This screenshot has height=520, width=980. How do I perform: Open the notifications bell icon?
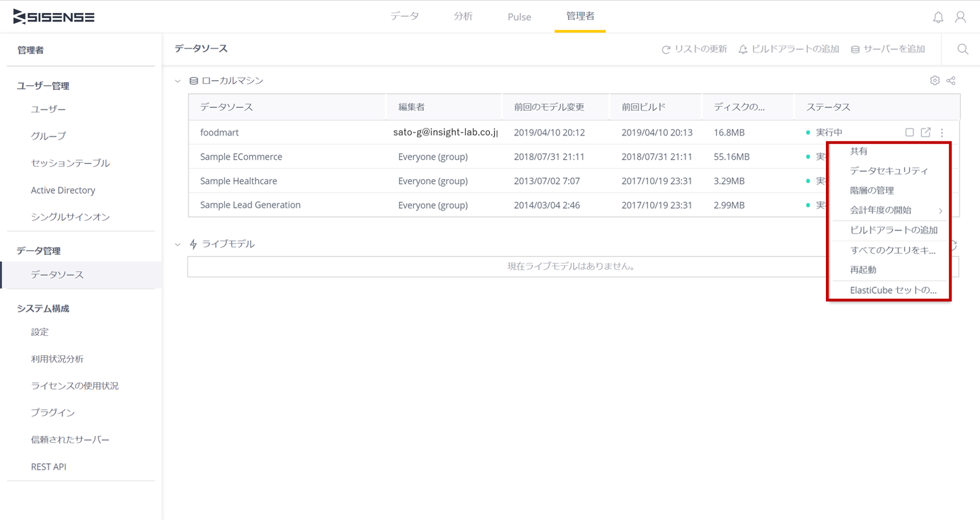938,17
